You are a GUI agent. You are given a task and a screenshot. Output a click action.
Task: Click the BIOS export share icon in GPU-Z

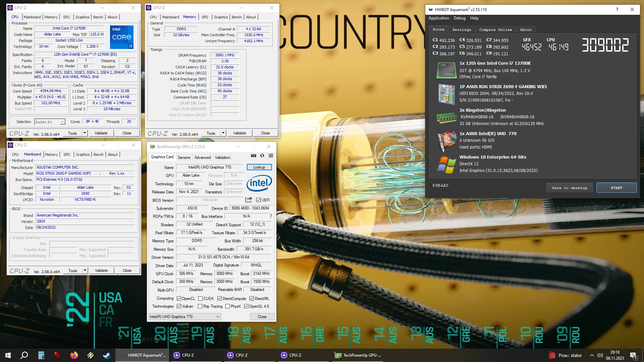click(249, 200)
